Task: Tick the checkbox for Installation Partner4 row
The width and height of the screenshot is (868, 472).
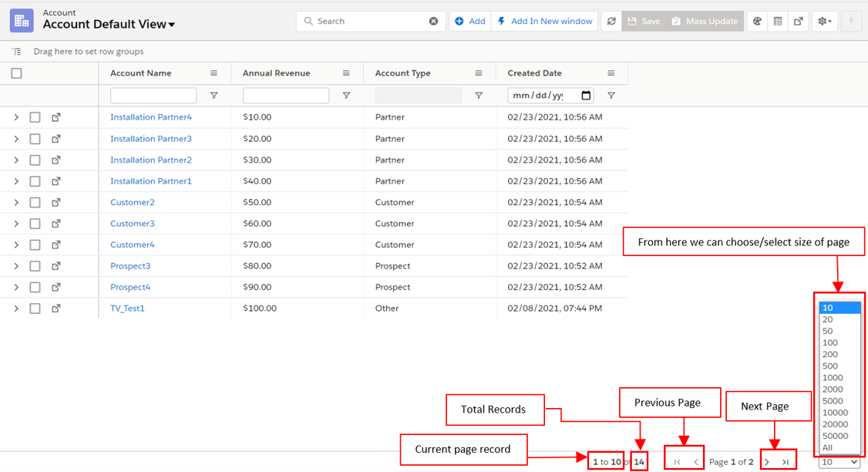Action: 35,117
